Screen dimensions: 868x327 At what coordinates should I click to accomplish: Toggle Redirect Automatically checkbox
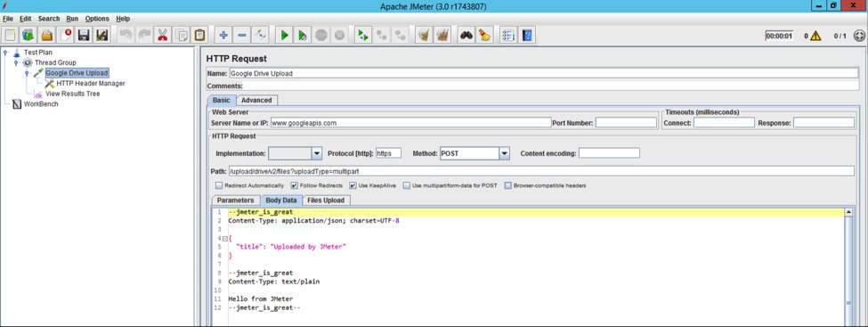click(x=219, y=185)
